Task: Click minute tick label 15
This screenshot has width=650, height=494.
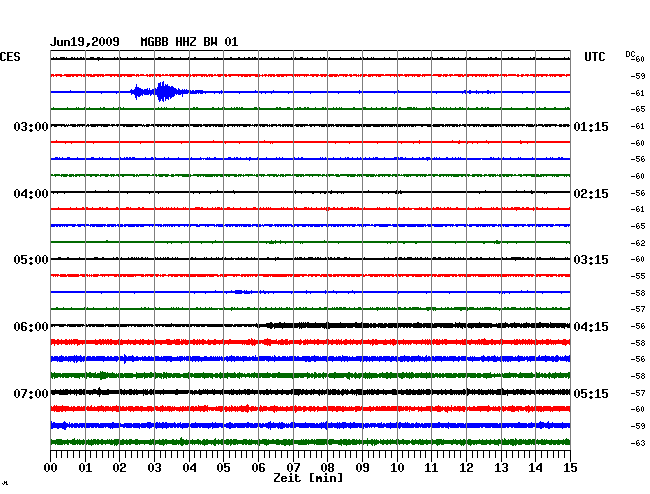Action: [x=570, y=467]
